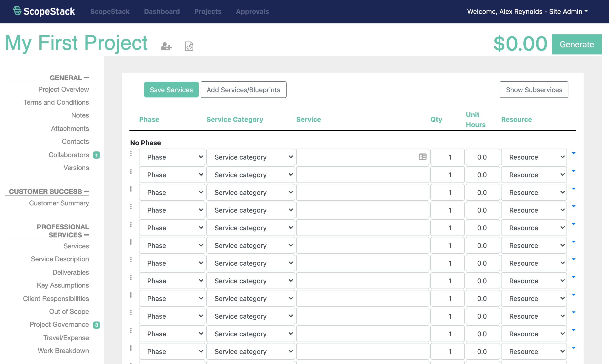Click the Service name field in first row
Screen dimensions: 609x364
tap(363, 157)
